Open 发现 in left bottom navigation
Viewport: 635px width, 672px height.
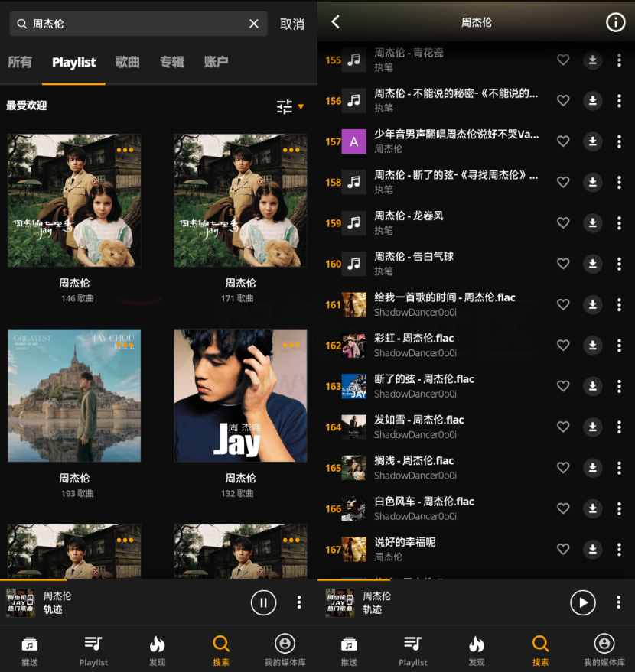coord(158,651)
